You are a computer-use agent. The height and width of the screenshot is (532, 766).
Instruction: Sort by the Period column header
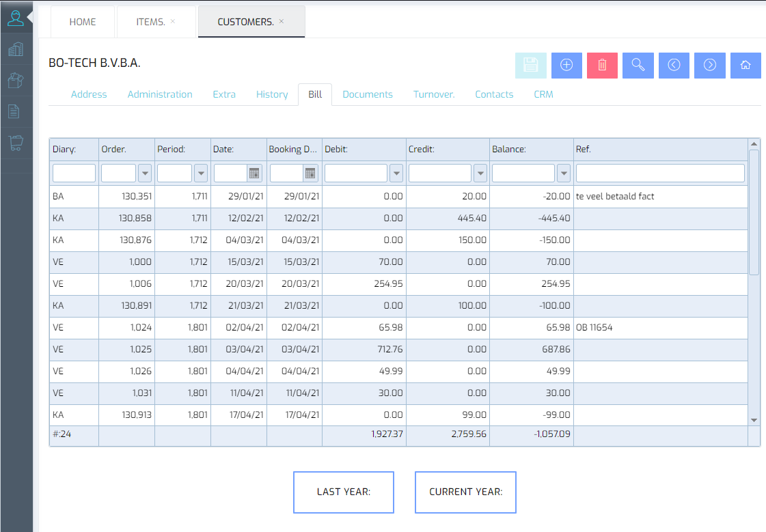click(x=182, y=150)
